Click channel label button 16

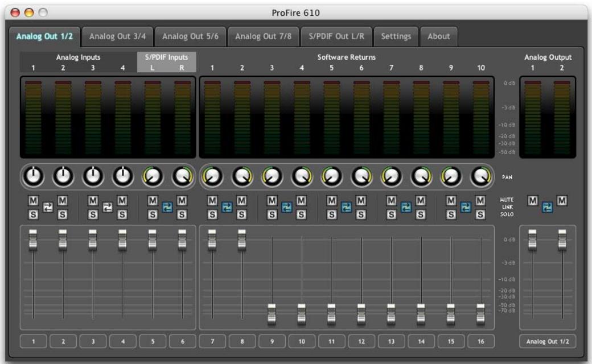(x=480, y=341)
